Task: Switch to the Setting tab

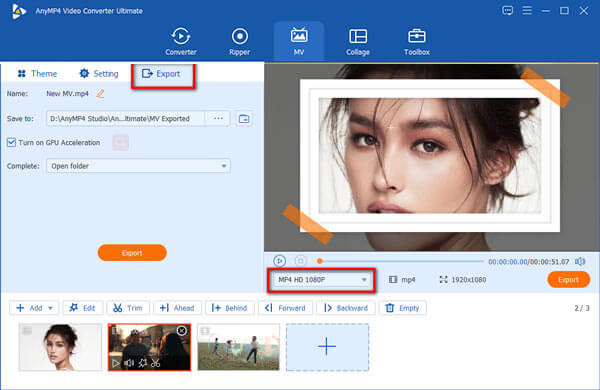Action: click(x=99, y=73)
